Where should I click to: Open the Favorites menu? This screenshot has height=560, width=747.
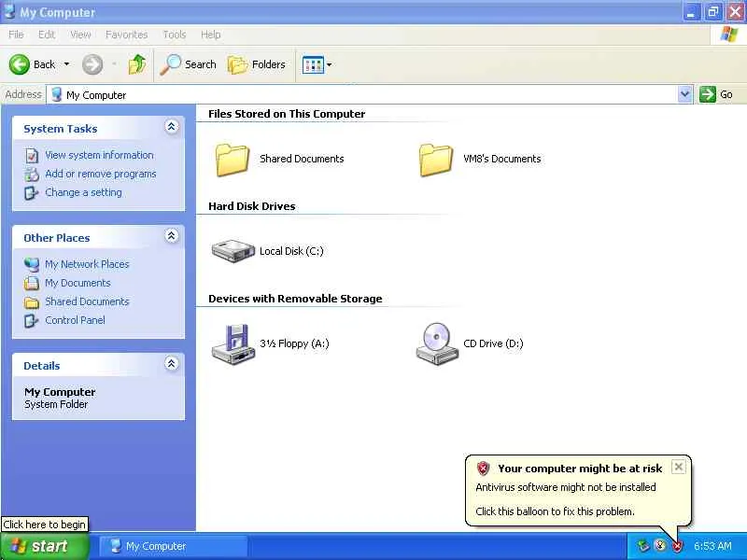tap(126, 35)
